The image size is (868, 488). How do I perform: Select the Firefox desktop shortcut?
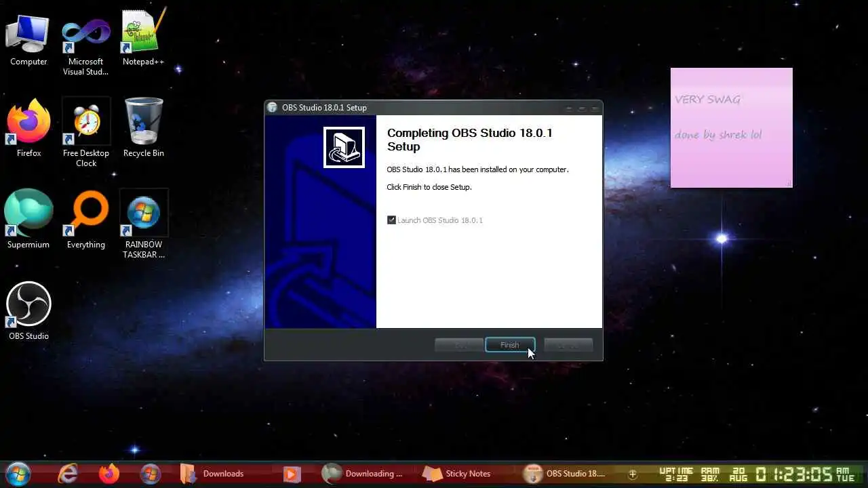point(28,129)
